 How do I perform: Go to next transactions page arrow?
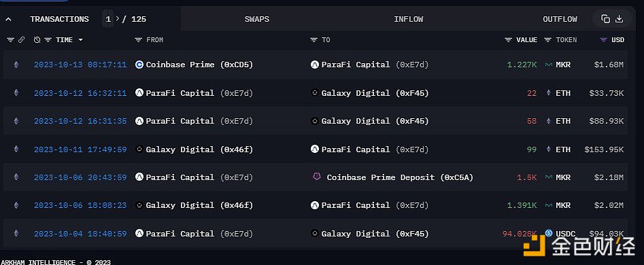[118, 19]
